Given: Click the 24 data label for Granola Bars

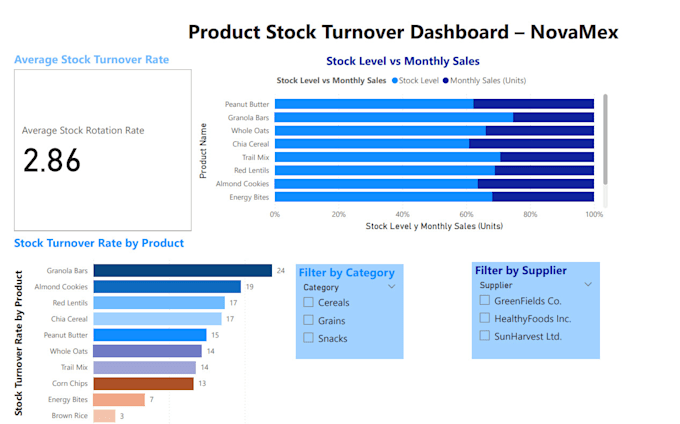Looking at the screenshot, I should coord(281,271).
